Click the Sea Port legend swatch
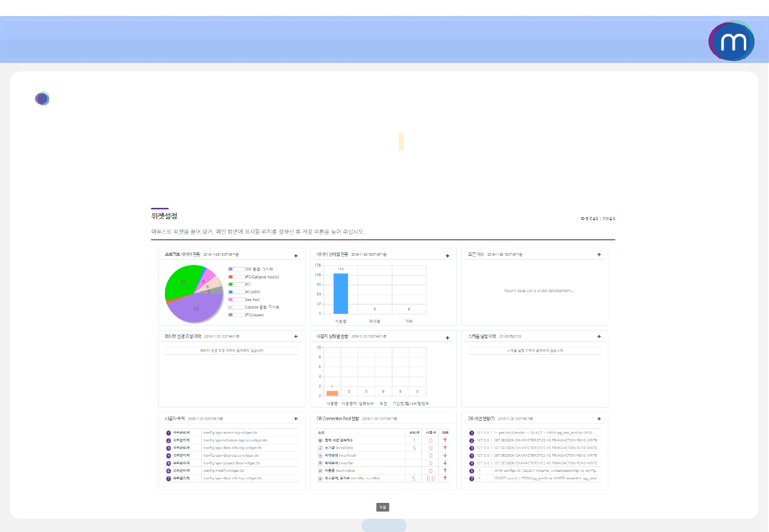The height and width of the screenshot is (532, 769). pyautogui.click(x=231, y=299)
